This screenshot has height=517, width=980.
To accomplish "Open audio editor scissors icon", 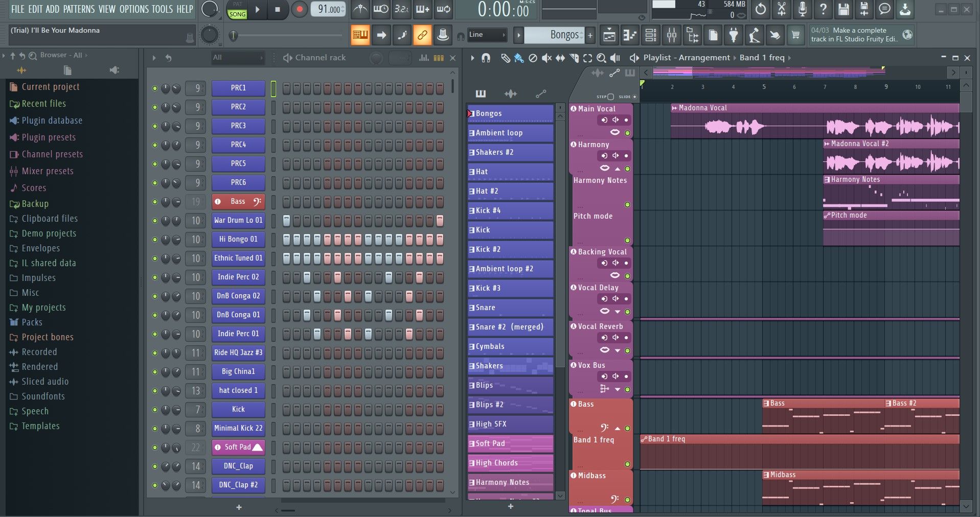I will click(x=782, y=9).
